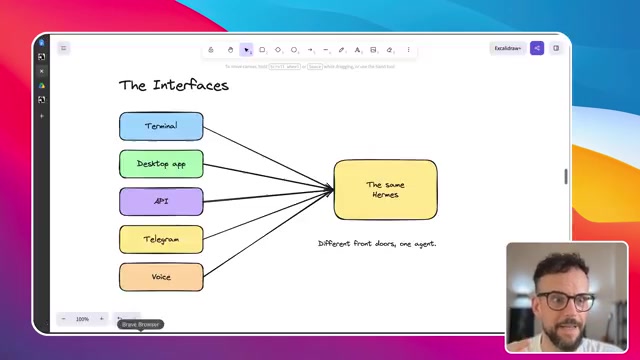
Task: Close the active sidebar tab X
Action: tap(42, 71)
